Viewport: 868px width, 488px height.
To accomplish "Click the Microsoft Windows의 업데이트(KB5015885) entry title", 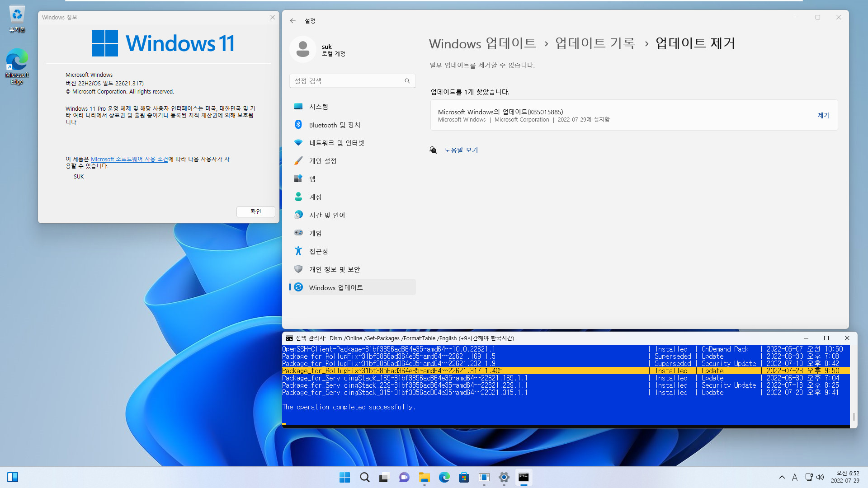I will [500, 112].
